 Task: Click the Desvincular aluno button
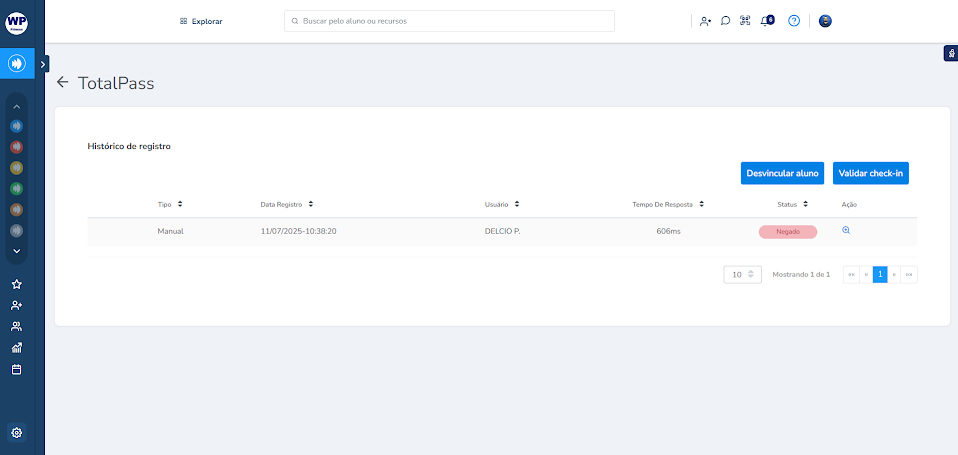coord(782,173)
